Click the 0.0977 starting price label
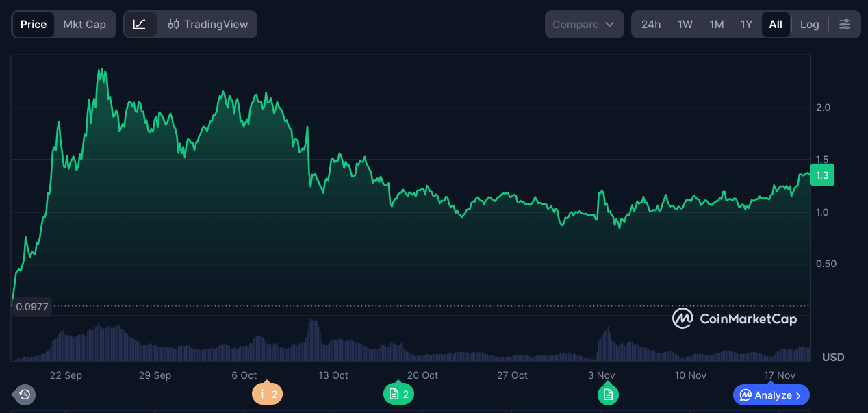The width and height of the screenshot is (868, 413). 32,307
